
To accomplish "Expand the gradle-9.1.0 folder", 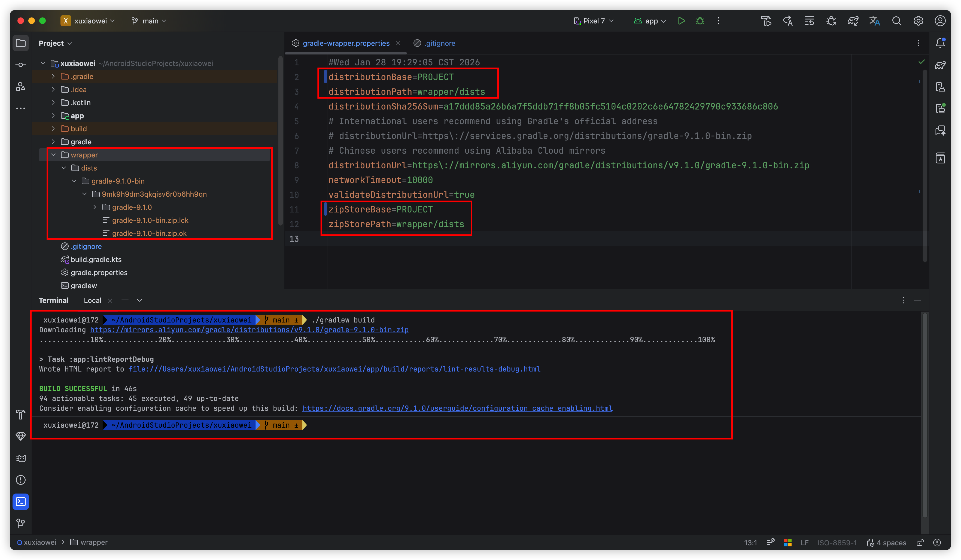I will pos(95,207).
